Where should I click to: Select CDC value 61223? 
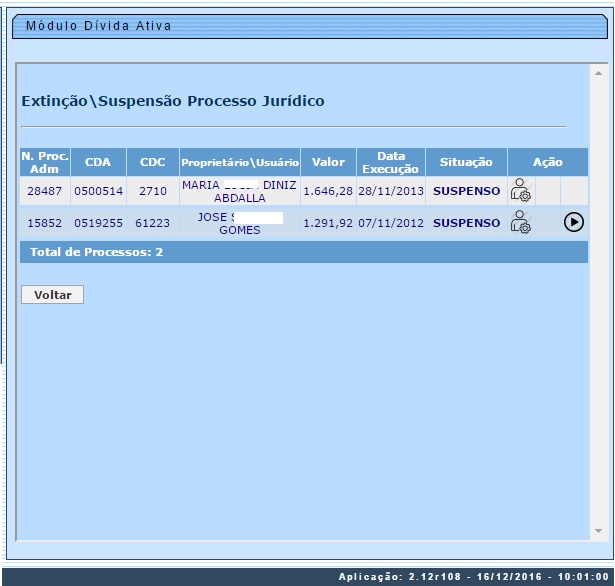pyautogui.click(x=153, y=223)
